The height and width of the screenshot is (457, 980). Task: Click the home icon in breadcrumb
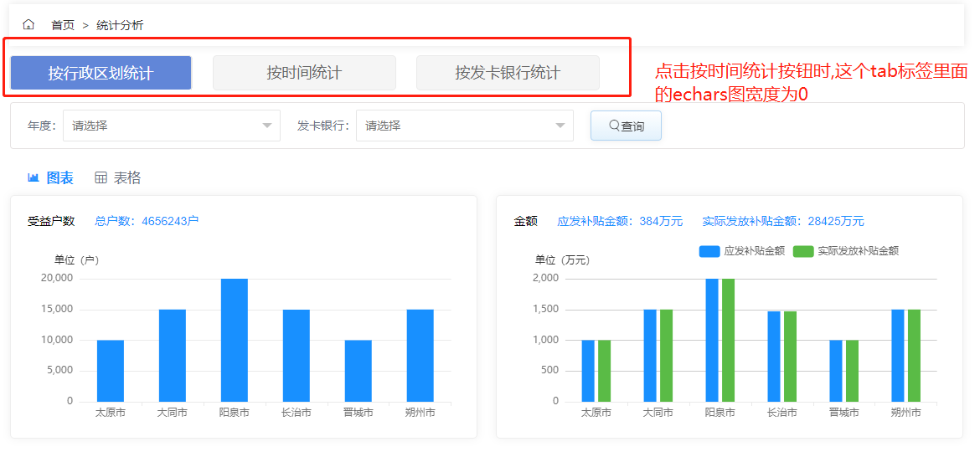tap(28, 25)
